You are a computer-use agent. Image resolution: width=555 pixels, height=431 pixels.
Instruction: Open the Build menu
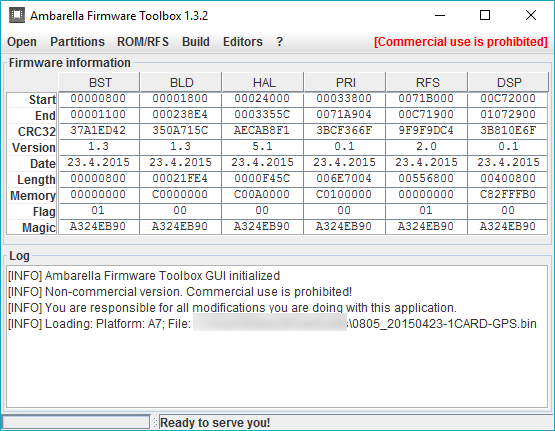(196, 42)
